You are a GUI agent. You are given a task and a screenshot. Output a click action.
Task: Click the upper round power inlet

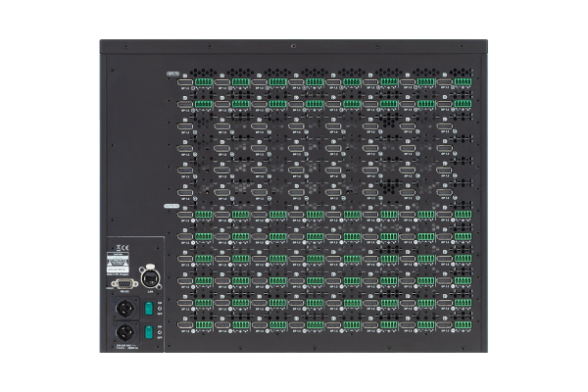click(x=124, y=309)
